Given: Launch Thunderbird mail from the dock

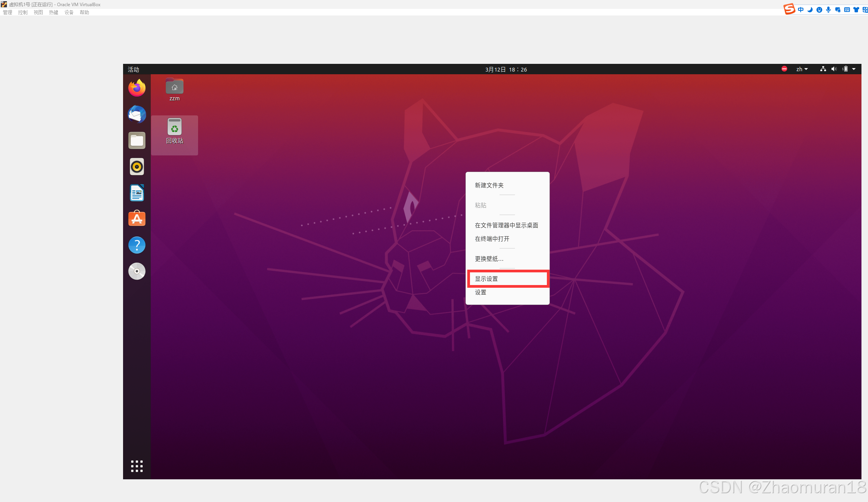Looking at the screenshot, I should [x=137, y=114].
